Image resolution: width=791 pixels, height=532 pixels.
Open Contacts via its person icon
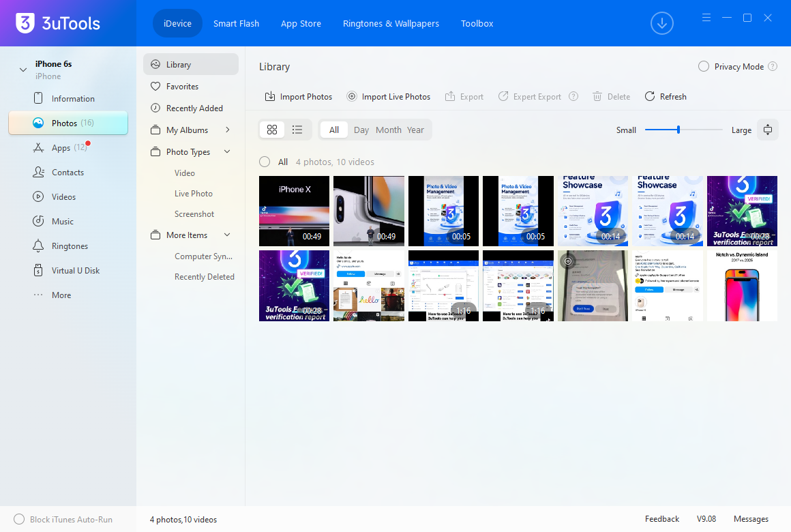(x=38, y=172)
